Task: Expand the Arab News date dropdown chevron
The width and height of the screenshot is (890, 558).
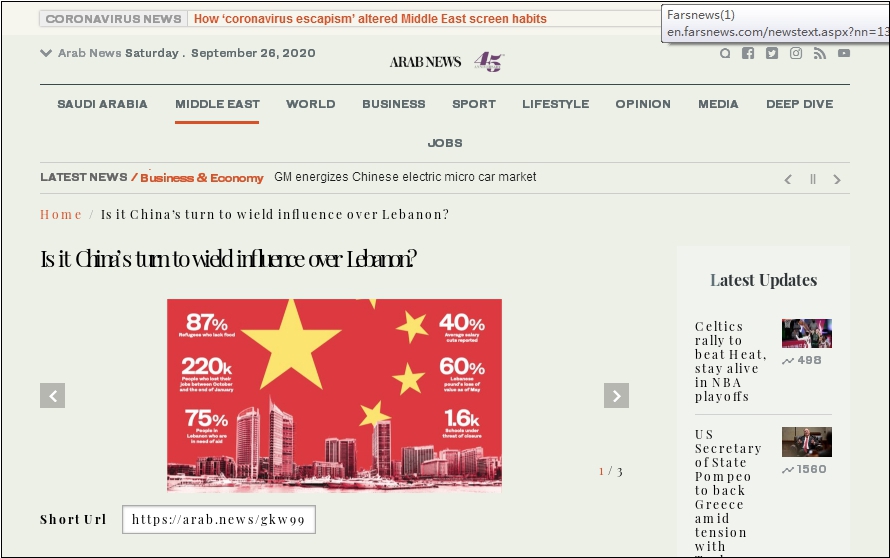Action: tap(45, 53)
